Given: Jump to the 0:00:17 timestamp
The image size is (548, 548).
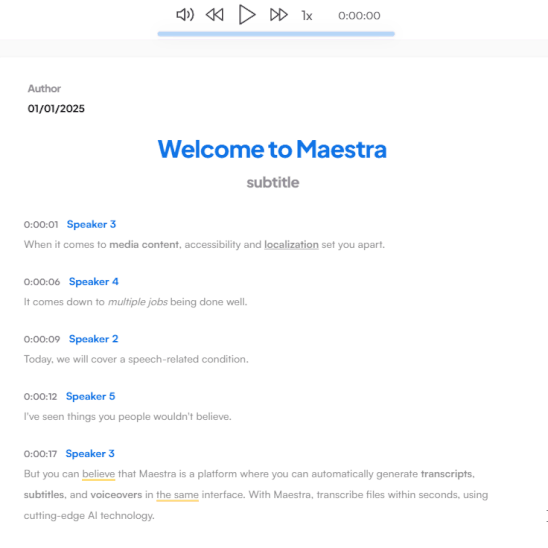Looking at the screenshot, I should point(40,454).
